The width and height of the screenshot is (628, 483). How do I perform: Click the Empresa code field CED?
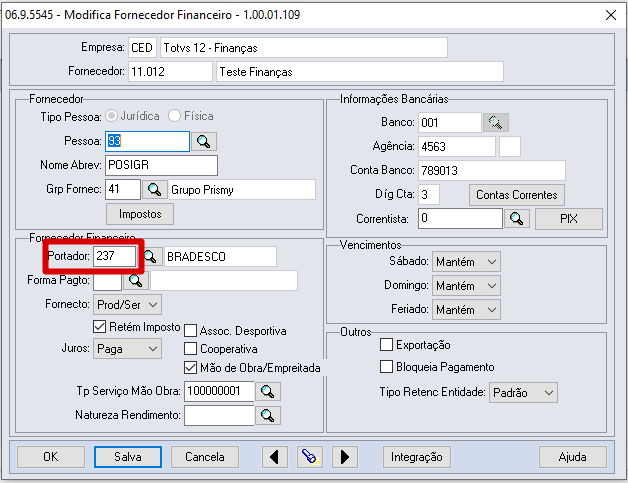click(142, 48)
